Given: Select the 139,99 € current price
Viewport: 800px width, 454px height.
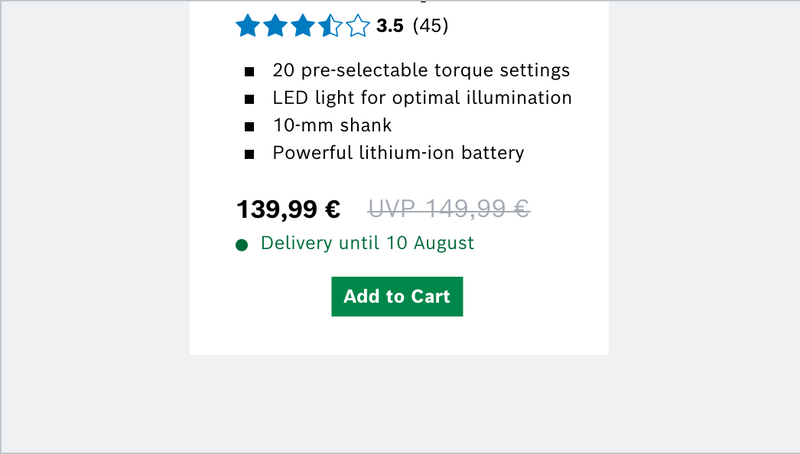Looking at the screenshot, I should (x=288, y=209).
